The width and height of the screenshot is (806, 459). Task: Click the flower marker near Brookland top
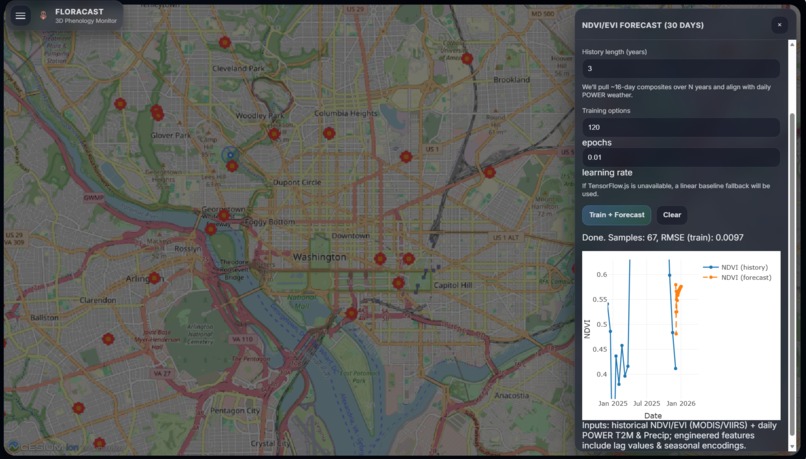467,59
